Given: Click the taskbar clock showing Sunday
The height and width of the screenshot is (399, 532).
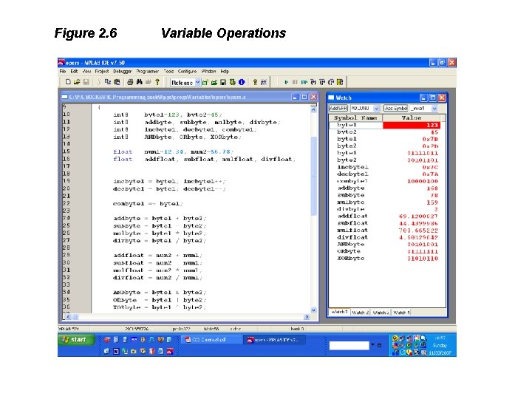Looking at the screenshot, I should (440, 345).
